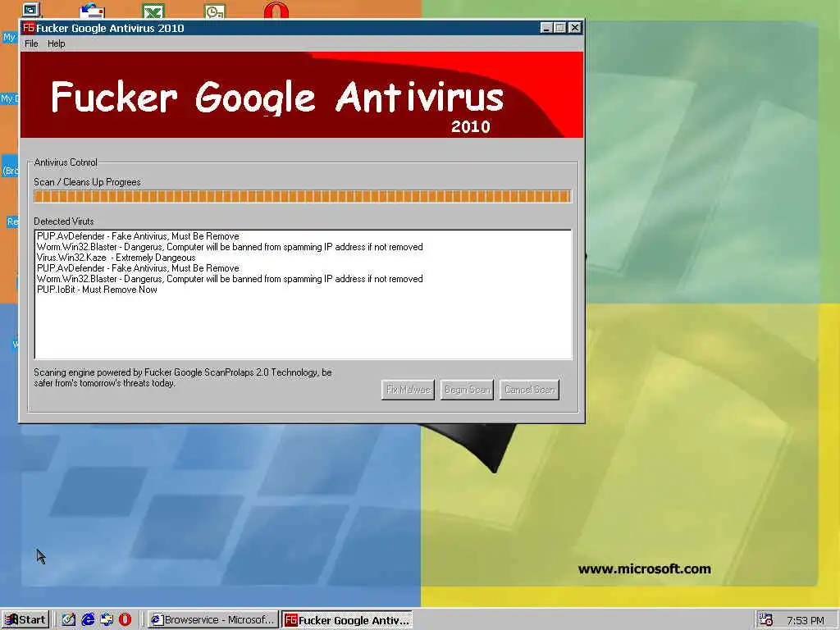
Task: Minimize the antivirus window
Action: click(x=546, y=28)
